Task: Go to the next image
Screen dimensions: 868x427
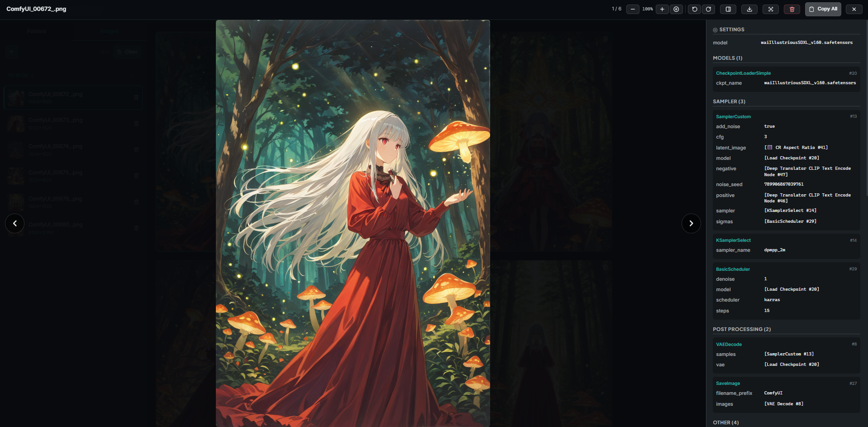Action: point(691,223)
